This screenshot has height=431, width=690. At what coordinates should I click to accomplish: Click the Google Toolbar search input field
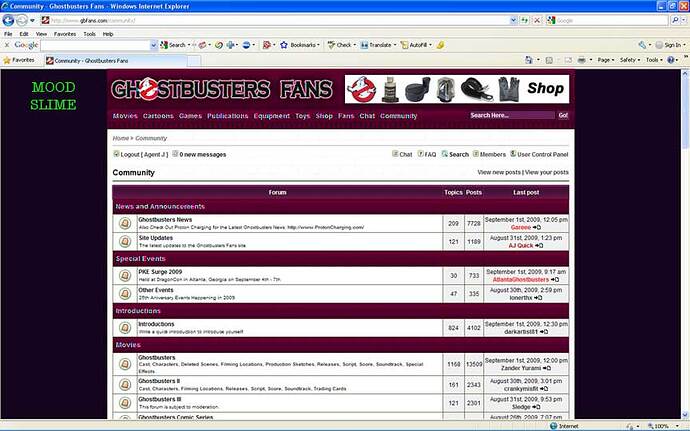tap(95, 45)
